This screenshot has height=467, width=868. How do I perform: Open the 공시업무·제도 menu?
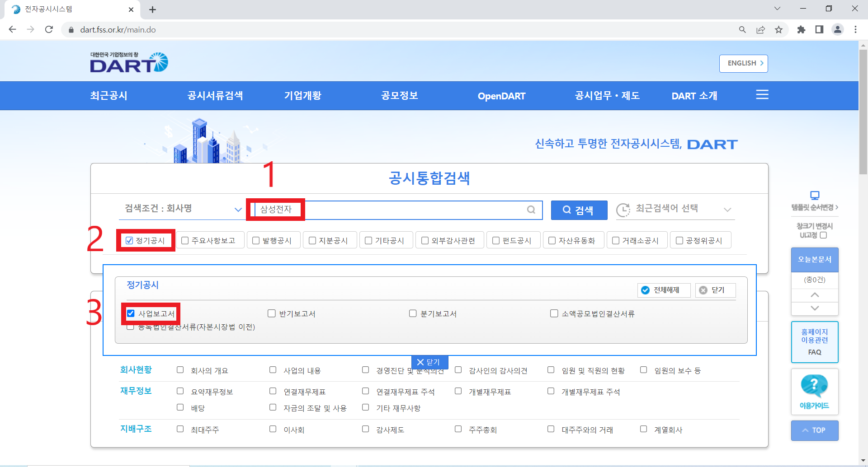click(607, 95)
